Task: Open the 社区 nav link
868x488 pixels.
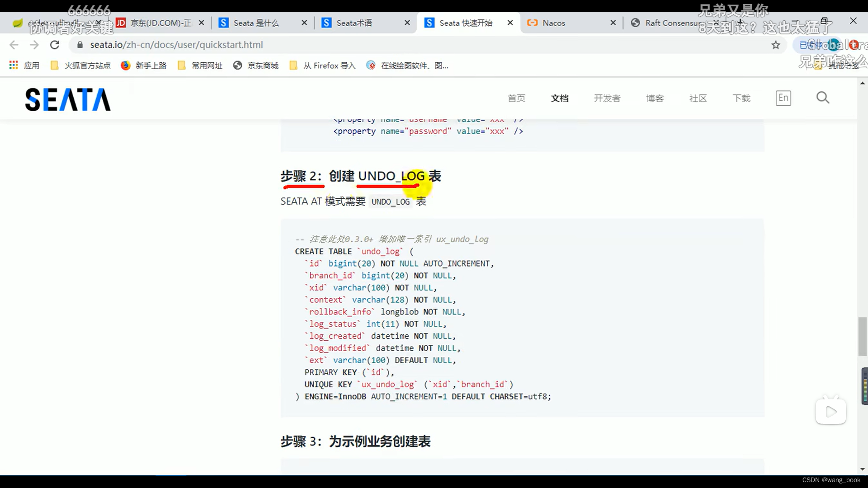Action: point(698,98)
